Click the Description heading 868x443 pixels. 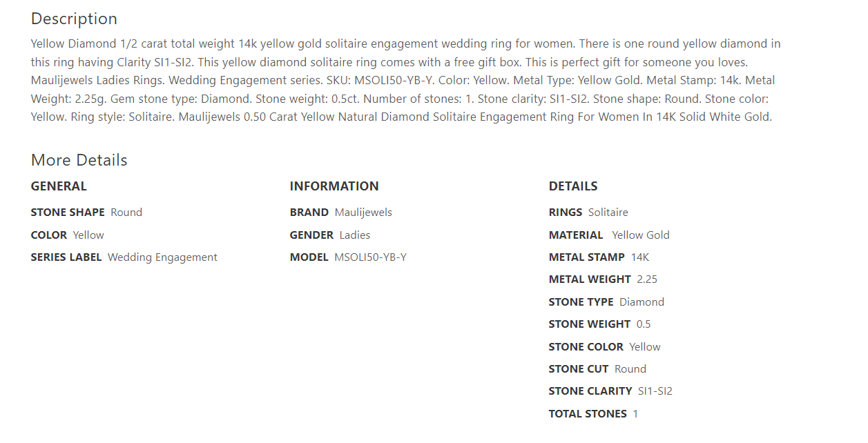coord(74,19)
